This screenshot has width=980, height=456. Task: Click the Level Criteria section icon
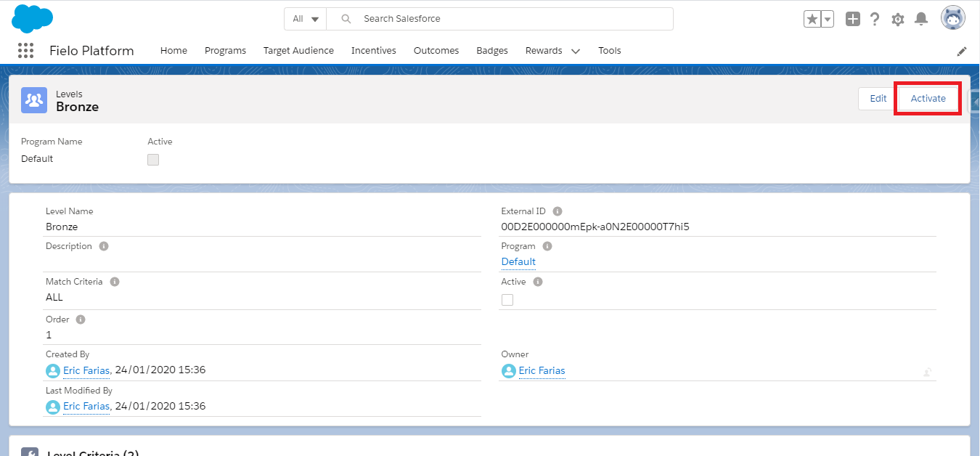pos(30,452)
